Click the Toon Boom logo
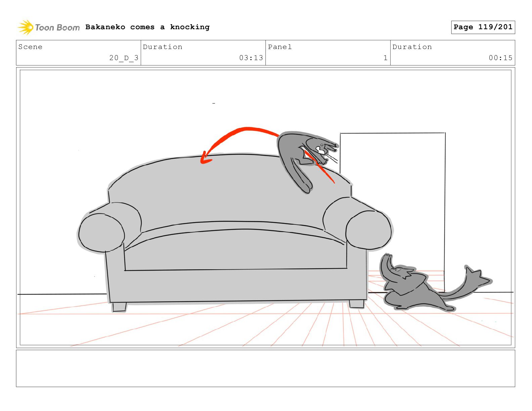This screenshot has width=532, height=411. click(49, 27)
